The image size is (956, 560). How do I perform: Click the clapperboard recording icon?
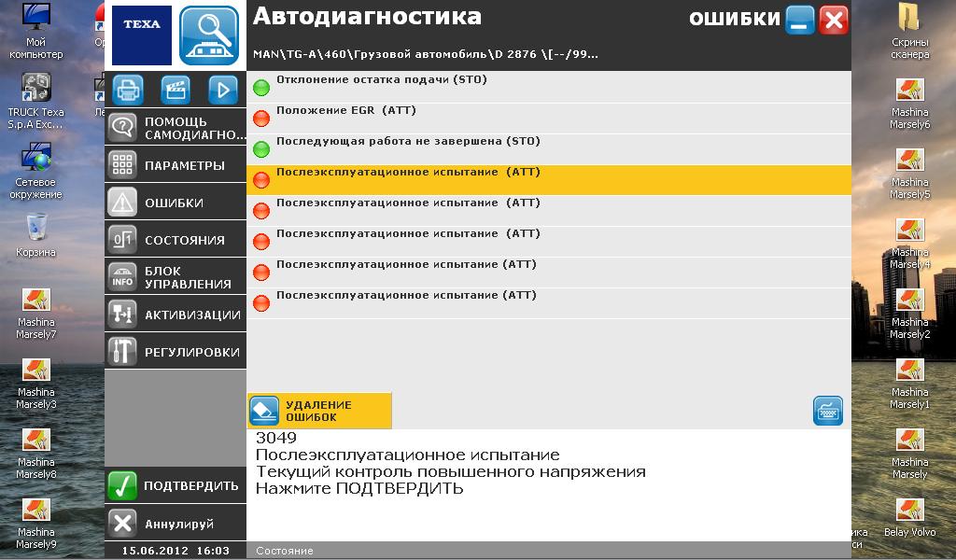(176, 90)
